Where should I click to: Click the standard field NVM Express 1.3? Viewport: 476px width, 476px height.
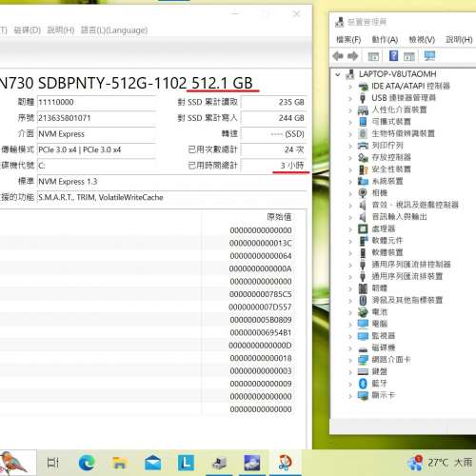click(x=171, y=182)
